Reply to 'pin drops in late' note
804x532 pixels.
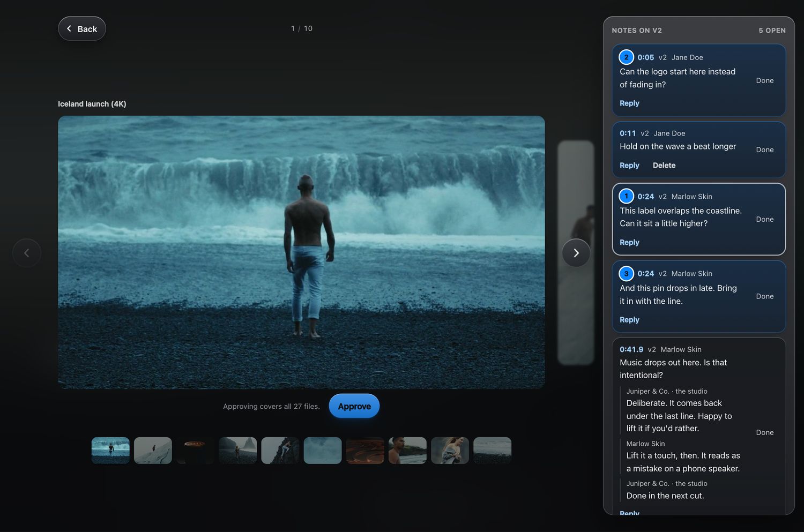pos(629,320)
